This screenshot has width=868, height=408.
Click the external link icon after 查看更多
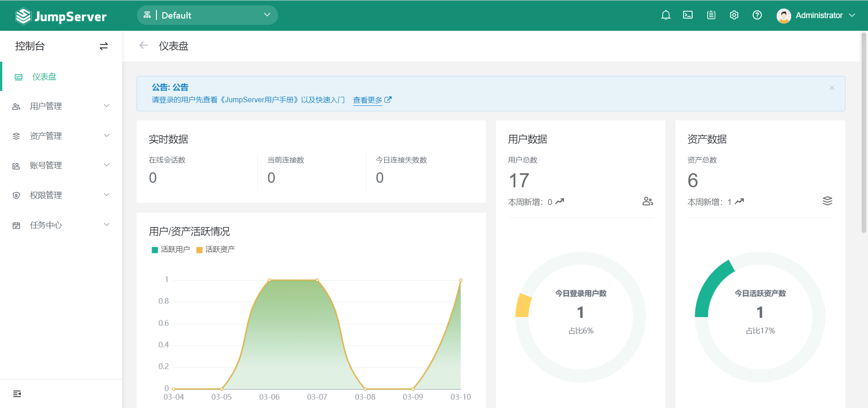coord(388,100)
